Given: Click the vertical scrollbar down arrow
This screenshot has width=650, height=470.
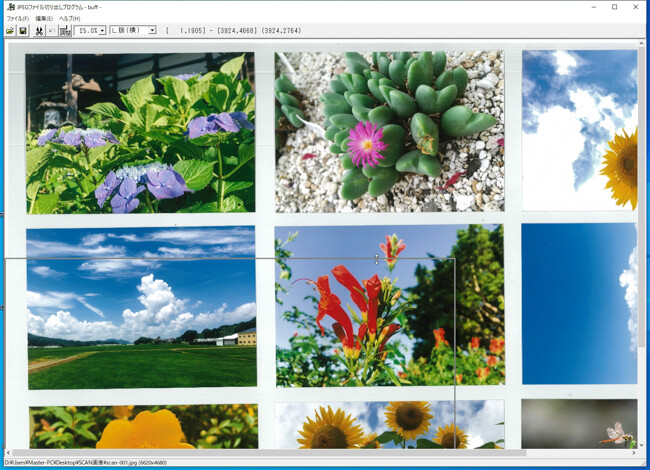Looking at the screenshot, I should 641,445.
